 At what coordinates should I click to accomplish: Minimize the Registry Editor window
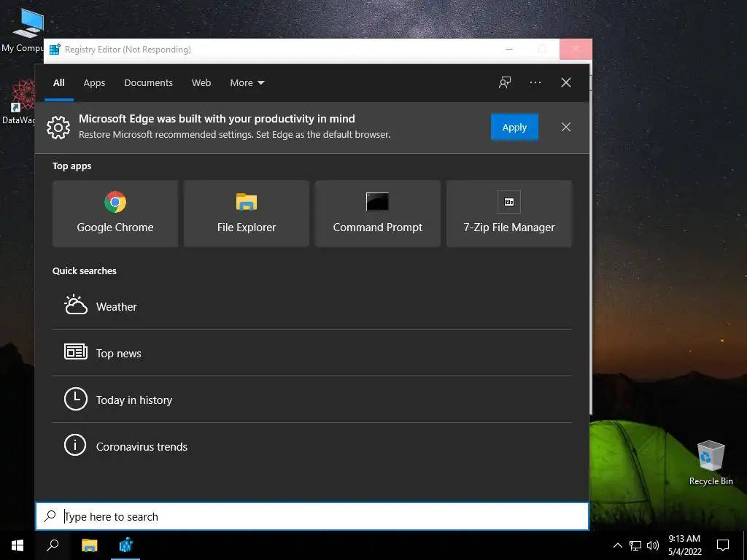click(508, 49)
